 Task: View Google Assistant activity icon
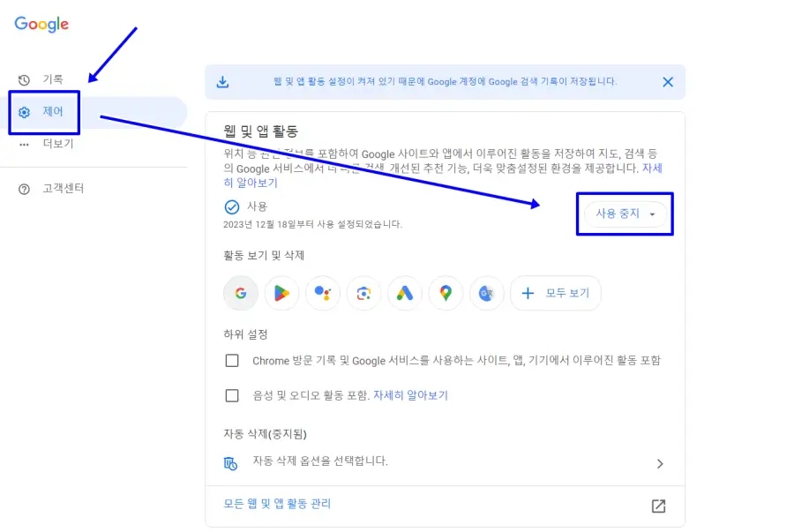coord(323,293)
